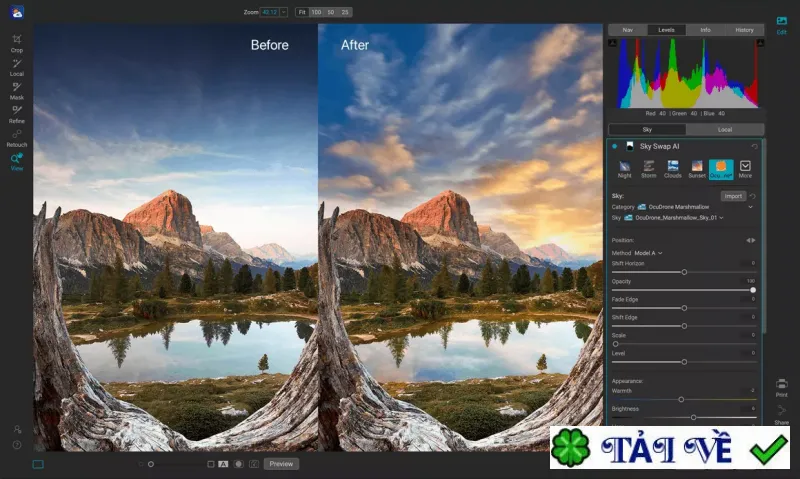
Task: Toggle Sky Swap AI filter on/off
Action: (614, 146)
